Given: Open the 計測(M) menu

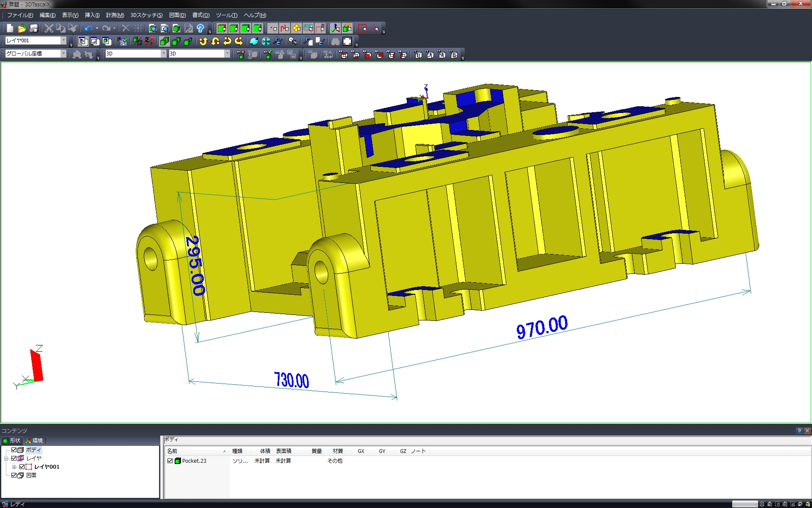Looking at the screenshot, I should [115, 15].
